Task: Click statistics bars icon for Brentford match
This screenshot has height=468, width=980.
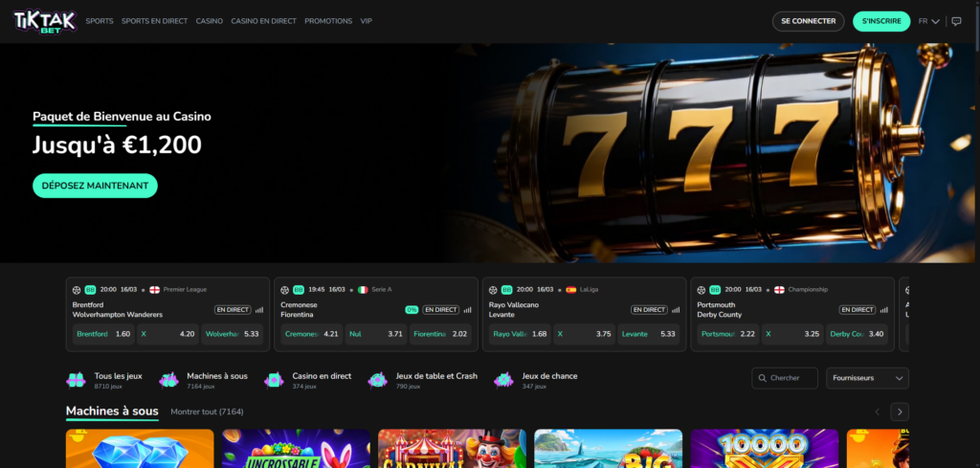Action: (258, 310)
